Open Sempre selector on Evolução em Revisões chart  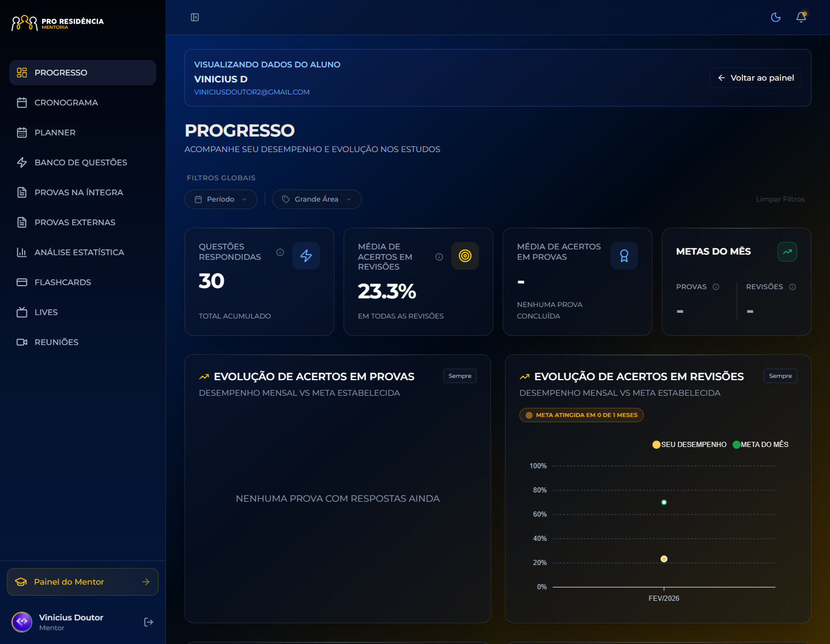[x=780, y=376]
